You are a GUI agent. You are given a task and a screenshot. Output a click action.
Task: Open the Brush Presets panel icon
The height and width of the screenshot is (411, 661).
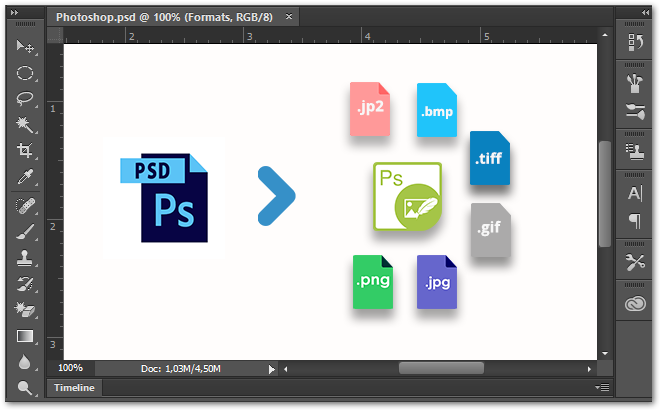635,112
